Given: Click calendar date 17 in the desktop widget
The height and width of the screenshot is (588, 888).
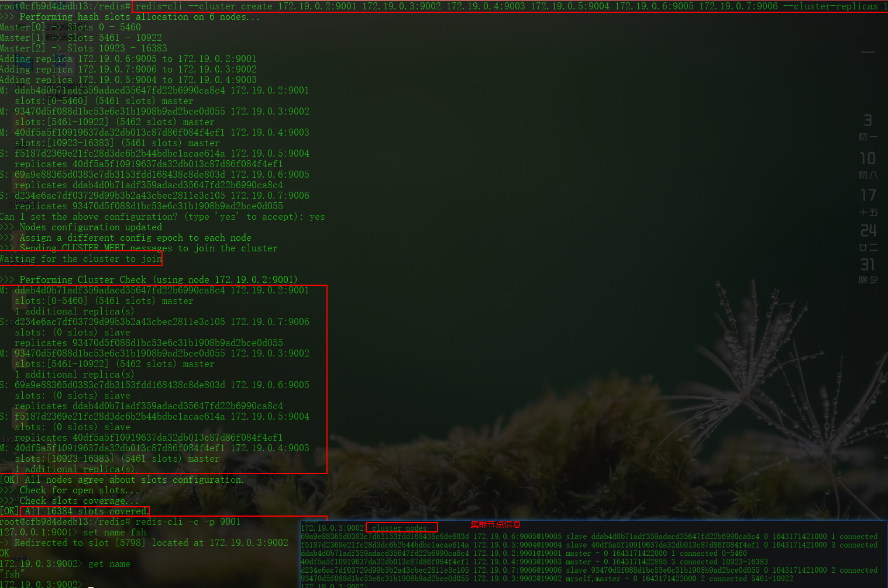Looking at the screenshot, I should 868,195.
